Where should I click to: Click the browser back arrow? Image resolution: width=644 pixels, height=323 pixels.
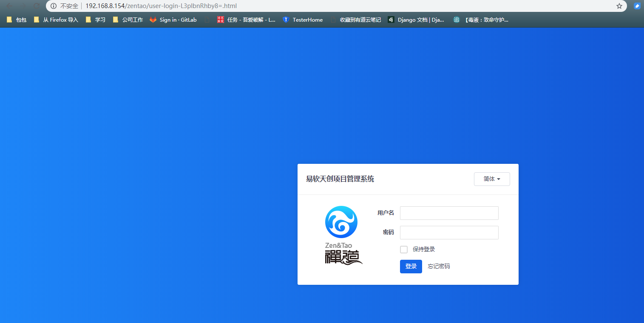[x=9, y=6]
